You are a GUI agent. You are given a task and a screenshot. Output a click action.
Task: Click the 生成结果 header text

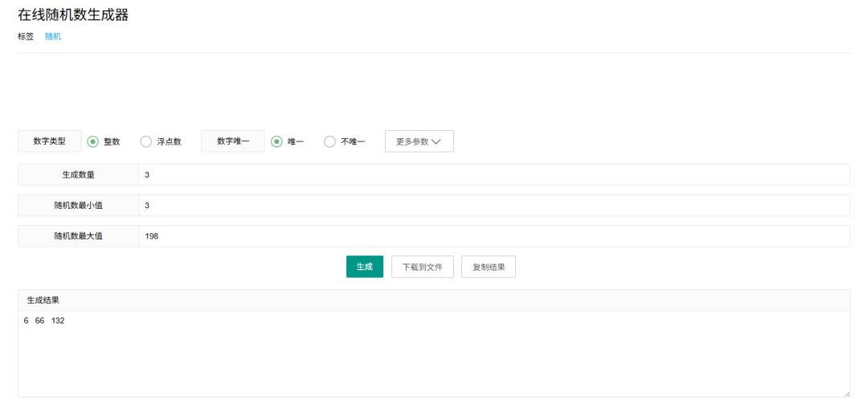[43, 300]
